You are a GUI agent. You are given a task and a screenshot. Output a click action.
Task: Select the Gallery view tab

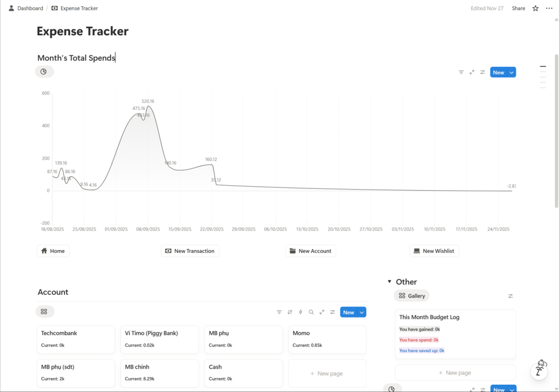[x=412, y=296]
